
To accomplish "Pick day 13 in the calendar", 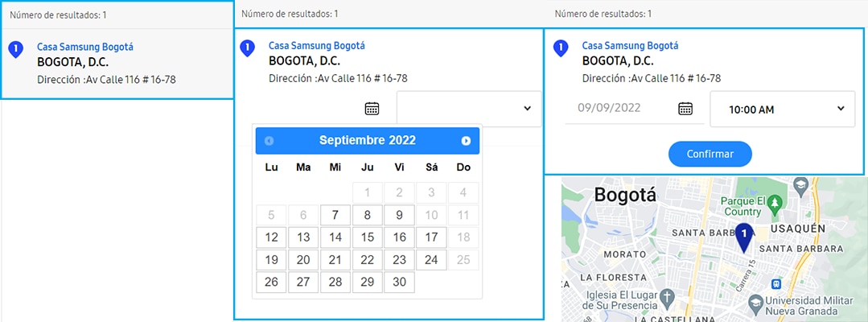I will [302, 237].
